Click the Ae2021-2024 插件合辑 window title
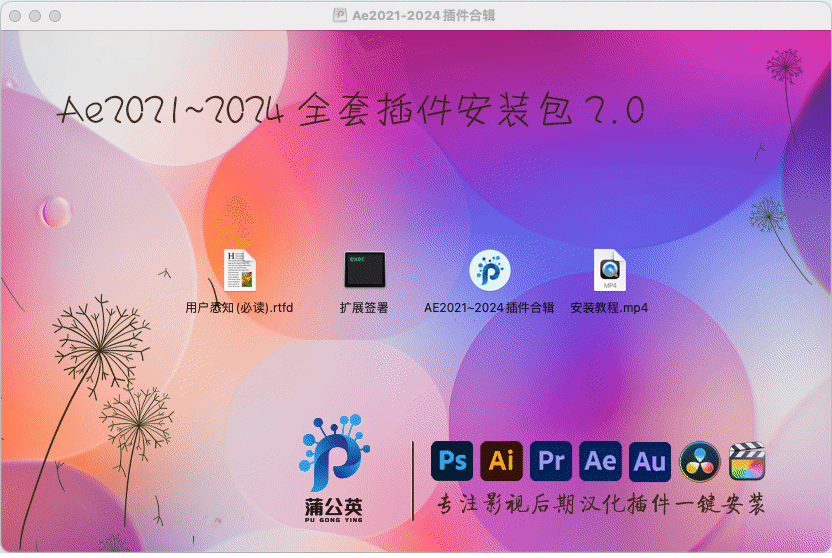This screenshot has height=558, width=832. (x=423, y=15)
